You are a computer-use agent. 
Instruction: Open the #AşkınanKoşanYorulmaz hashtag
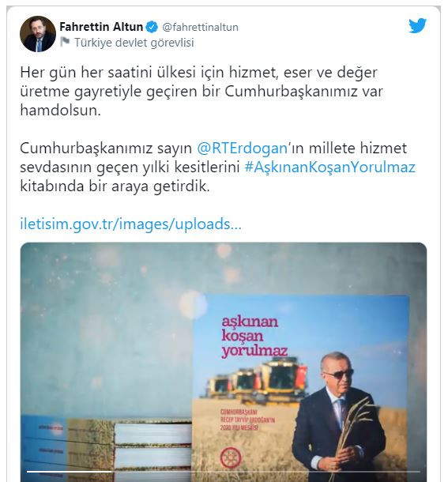coord(330,168)
